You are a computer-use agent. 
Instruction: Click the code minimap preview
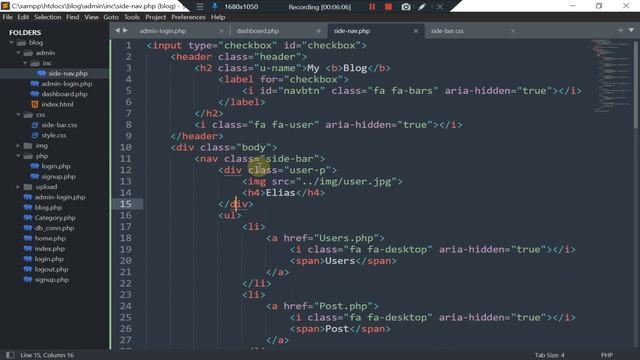point(610,76)
